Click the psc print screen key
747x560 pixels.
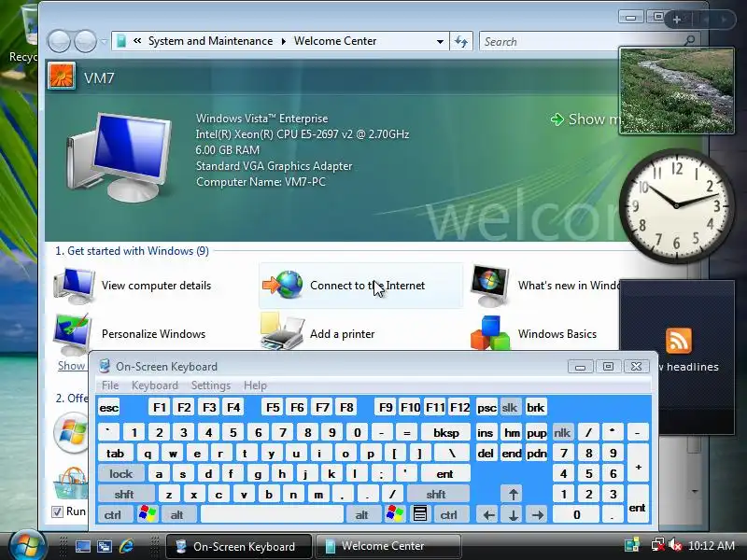486,408
